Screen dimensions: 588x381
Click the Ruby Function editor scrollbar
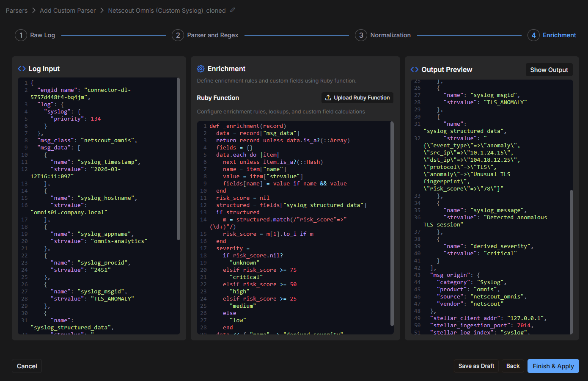coord(392,224)
